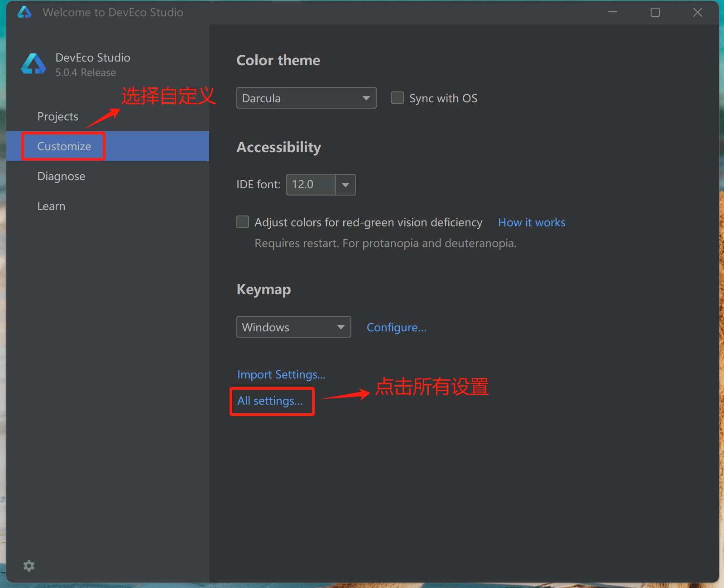Open the Darcula color theme dropdown

[x=307, y=98]
